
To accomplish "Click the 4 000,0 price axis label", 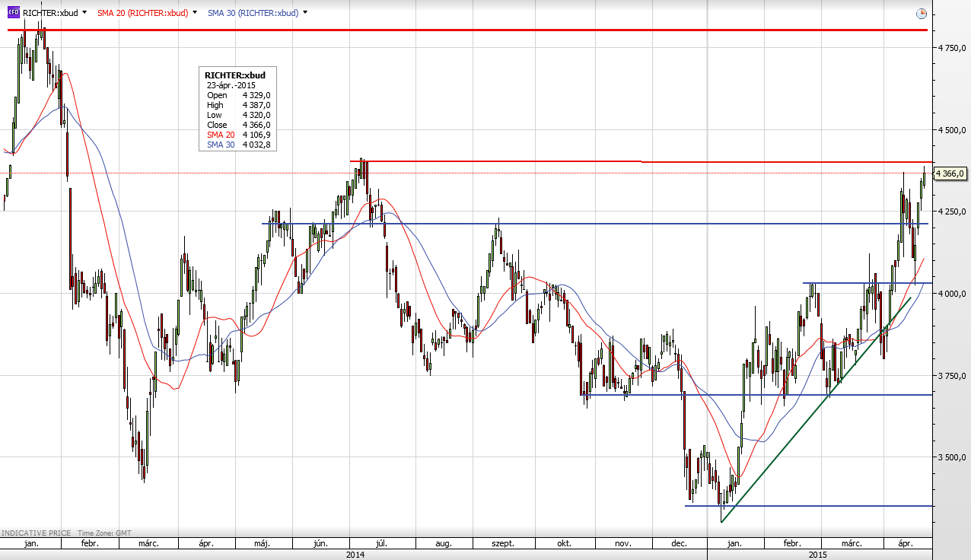I will (950, 294).
